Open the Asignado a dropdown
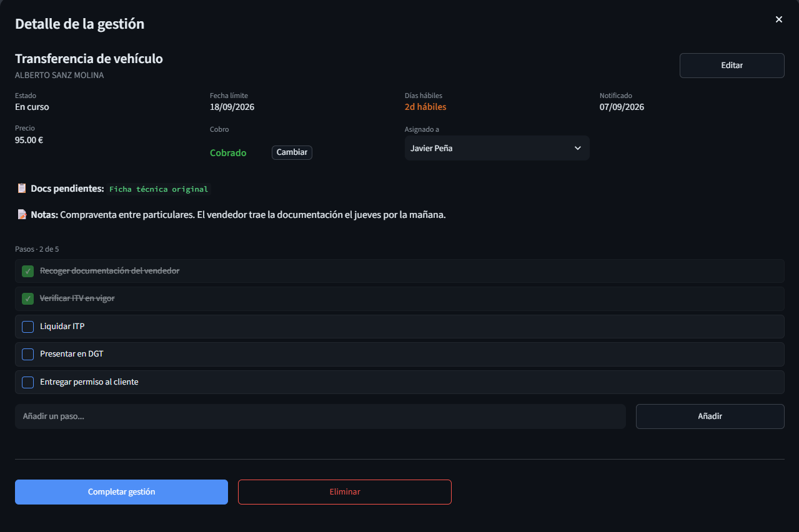This screenshot has height=532, width=799. pyautogui.click(x=497, y=148)
